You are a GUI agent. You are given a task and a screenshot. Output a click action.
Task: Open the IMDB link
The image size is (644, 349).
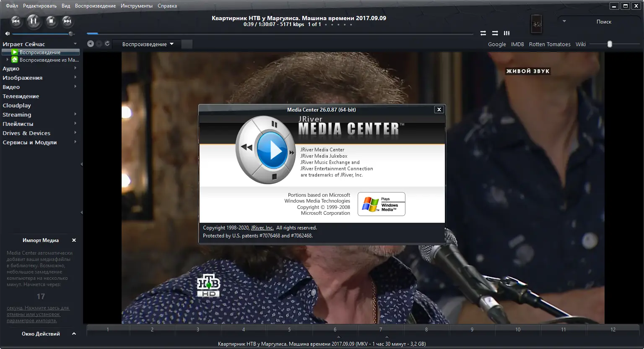(x=517, y=44)
